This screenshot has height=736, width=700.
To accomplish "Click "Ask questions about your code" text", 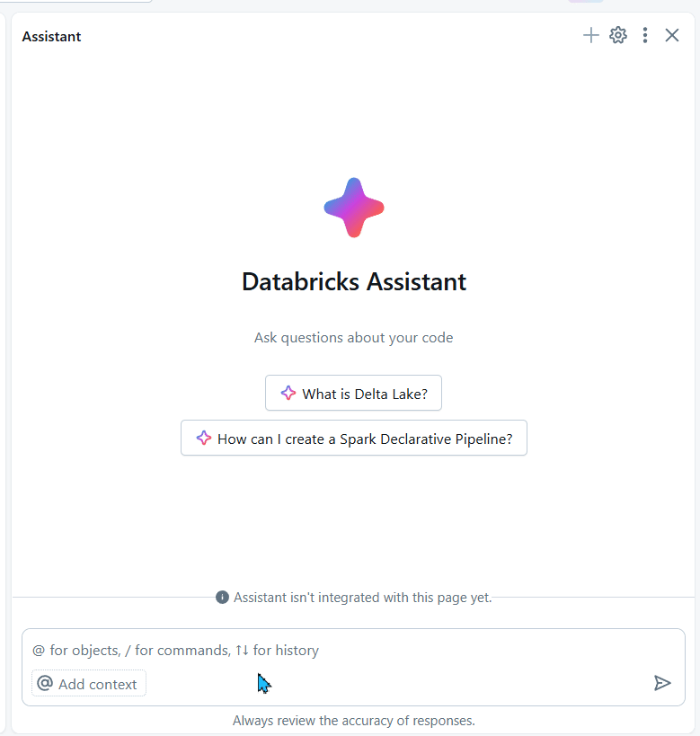I will 354,338.
